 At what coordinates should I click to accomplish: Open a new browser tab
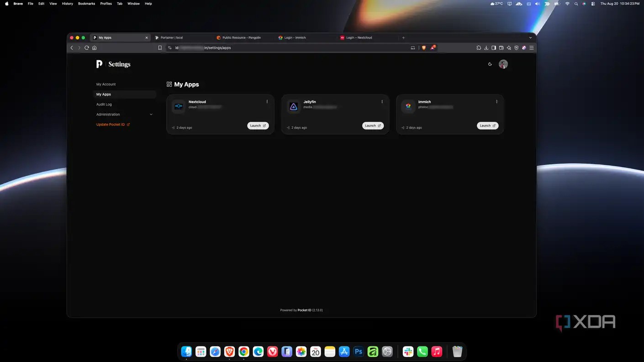click(403, 37)
